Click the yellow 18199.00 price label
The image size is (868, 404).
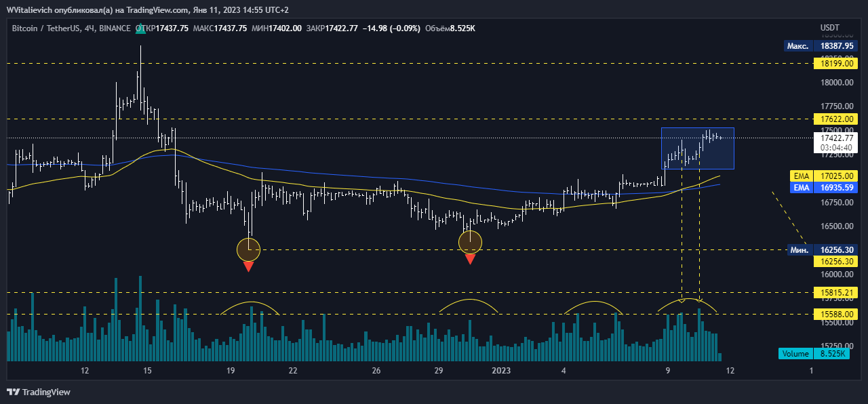click(x=836, y=64)
